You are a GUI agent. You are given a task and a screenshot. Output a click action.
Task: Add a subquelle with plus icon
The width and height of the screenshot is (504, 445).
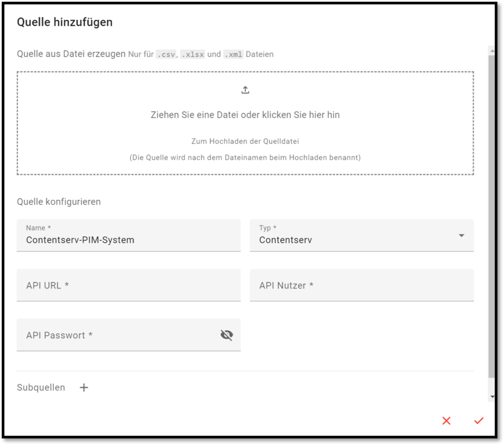(x=84, y=387)
